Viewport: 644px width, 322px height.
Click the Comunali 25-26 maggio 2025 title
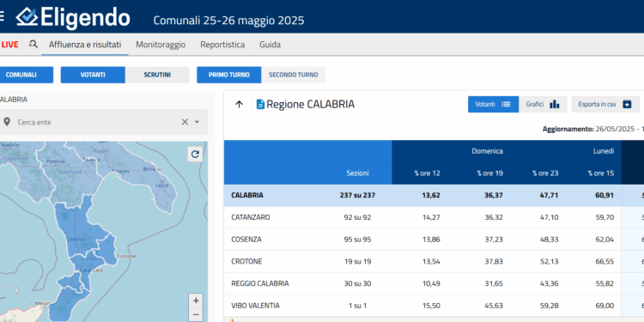click(x=228, y=20)
